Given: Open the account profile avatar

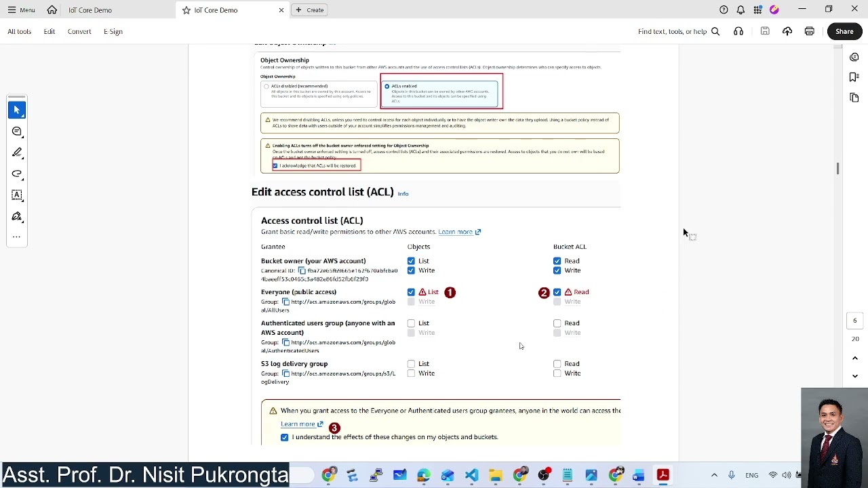Looking at the screenshot, I should click(x=774, y=10).
